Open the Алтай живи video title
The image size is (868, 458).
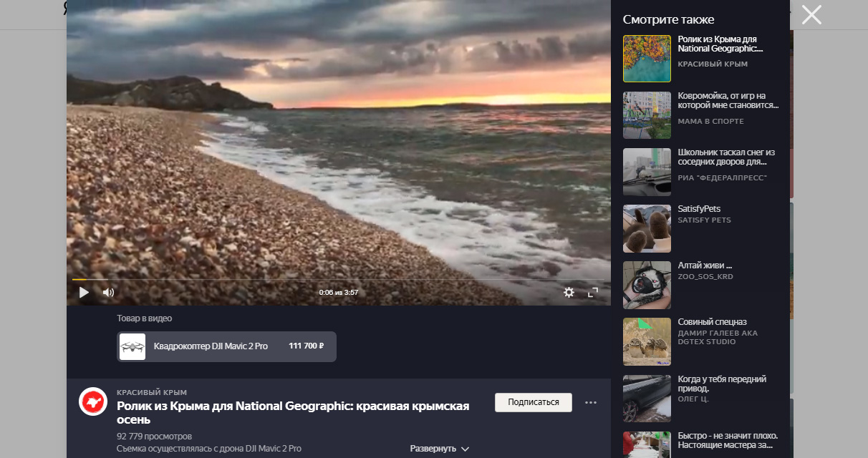click(705, 265)
